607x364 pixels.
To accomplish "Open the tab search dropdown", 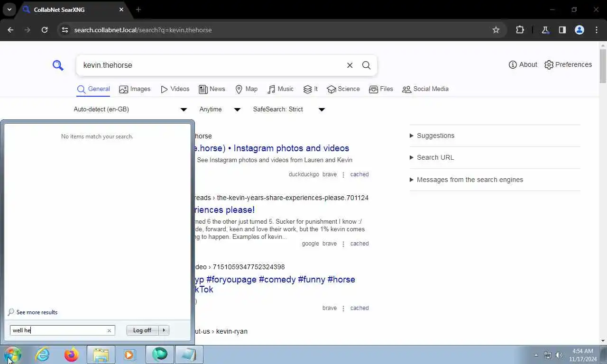I will [x=9, y=9].
